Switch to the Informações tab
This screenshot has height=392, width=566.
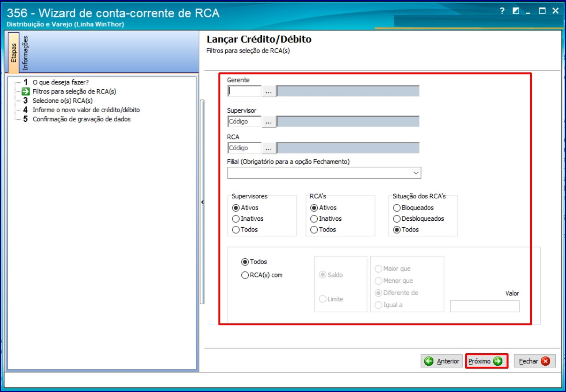point(25,52)
